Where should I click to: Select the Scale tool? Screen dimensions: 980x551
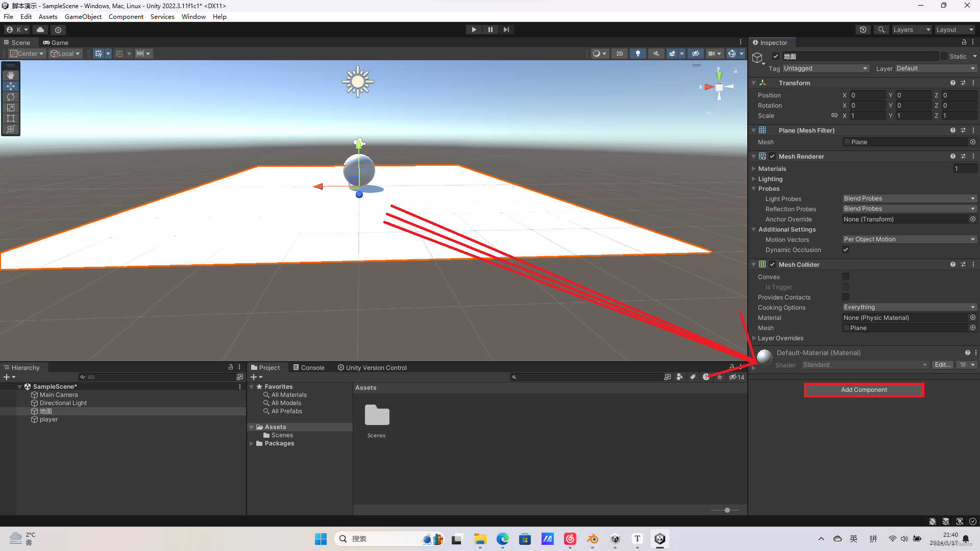pos(11,108)
